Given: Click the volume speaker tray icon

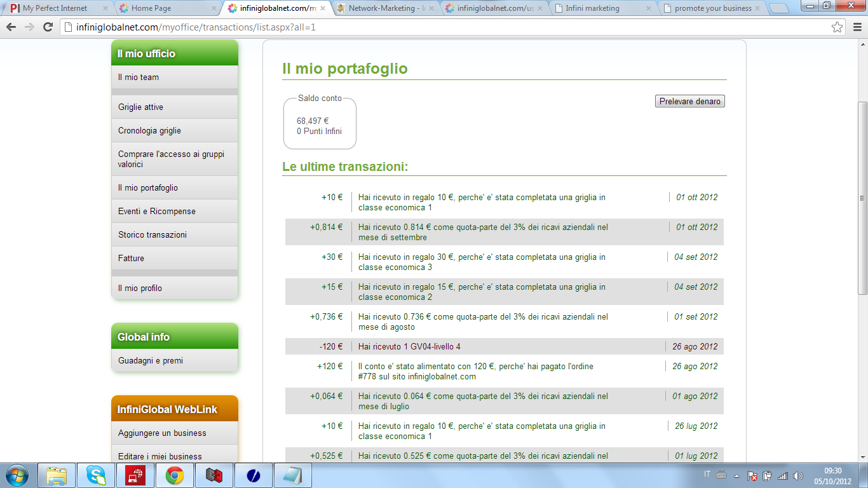Looking at the screenshot, I should [798, 475].
